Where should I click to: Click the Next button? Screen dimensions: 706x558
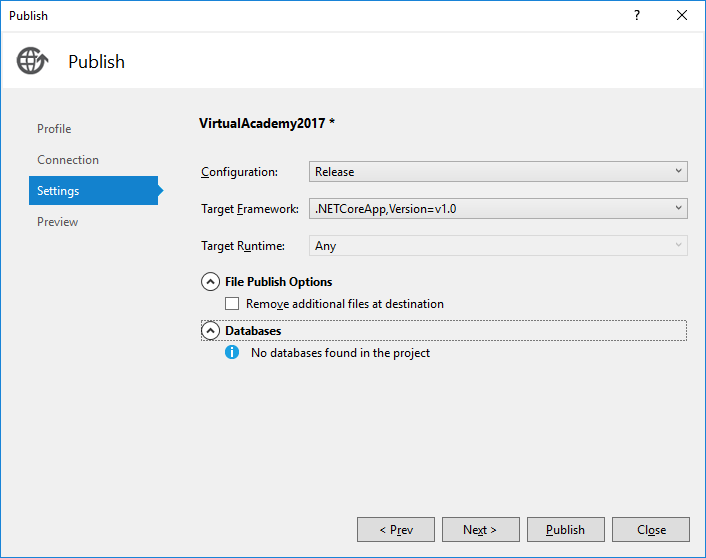pyautogui.click(x=480, y=530)
